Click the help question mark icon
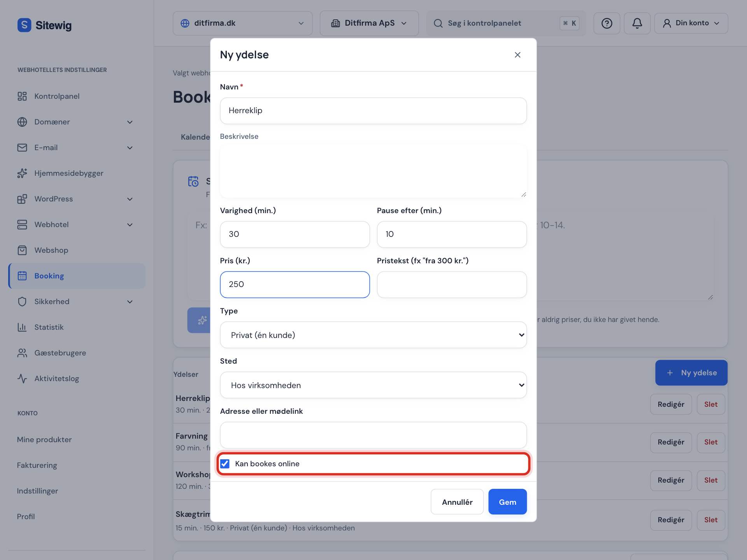Image resolution: width=747 pixels, height=560 pixels. (607, 23)
